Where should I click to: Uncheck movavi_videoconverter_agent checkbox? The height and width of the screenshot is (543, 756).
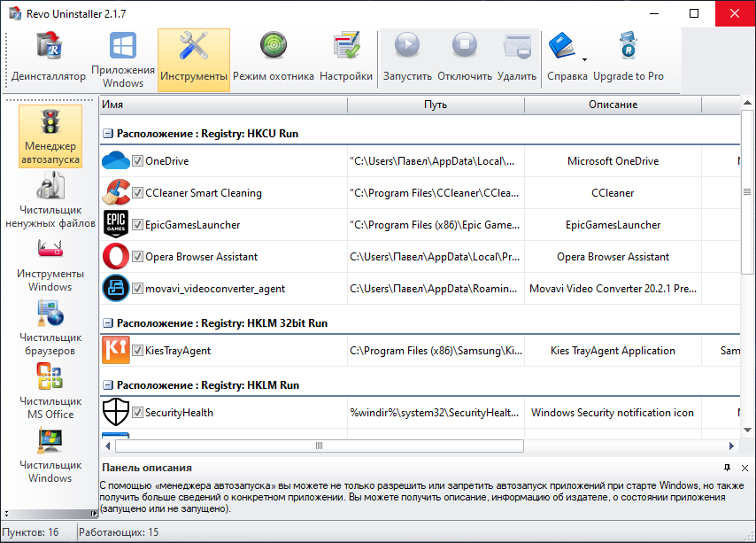[x=137, y=288]
